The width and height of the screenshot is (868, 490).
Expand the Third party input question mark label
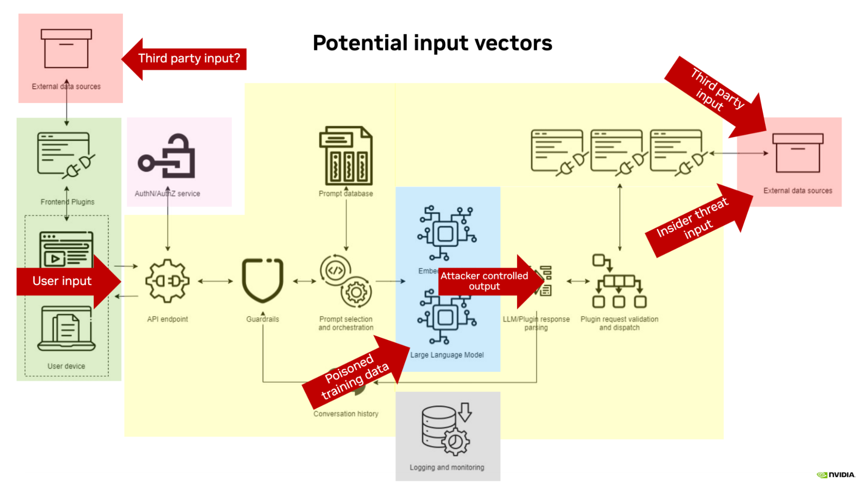pos(185,58)
